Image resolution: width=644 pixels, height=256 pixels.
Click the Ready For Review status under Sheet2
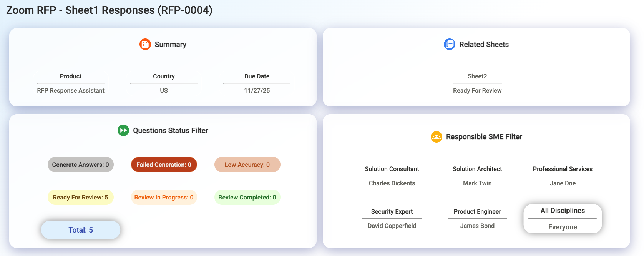point(477,90)
